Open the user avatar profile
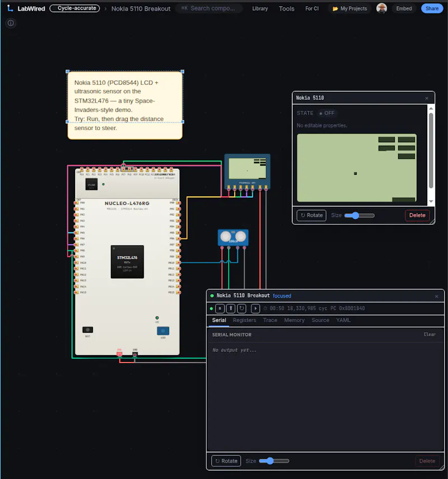 381,8
